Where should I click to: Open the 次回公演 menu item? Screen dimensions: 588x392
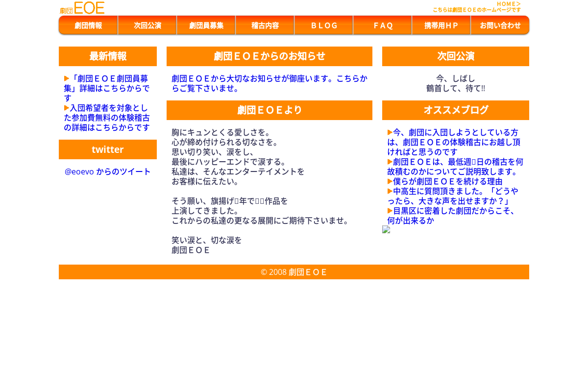click(x=147, y=25)
